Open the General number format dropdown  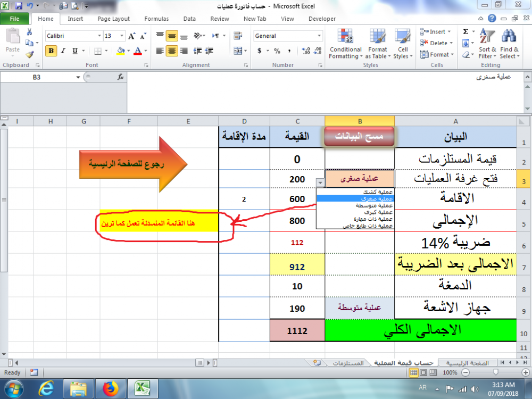319,36
